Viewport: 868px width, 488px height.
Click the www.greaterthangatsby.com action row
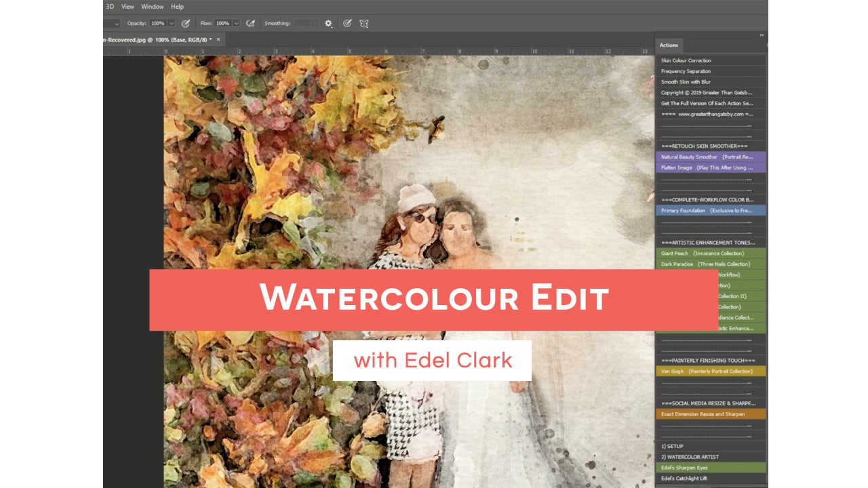click(711, 114)
